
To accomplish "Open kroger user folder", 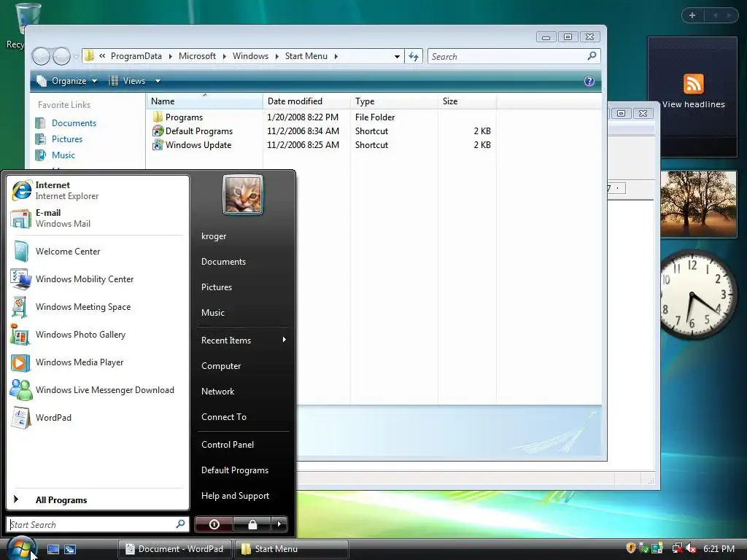I will pyautogui.click(x=243, y=236).
